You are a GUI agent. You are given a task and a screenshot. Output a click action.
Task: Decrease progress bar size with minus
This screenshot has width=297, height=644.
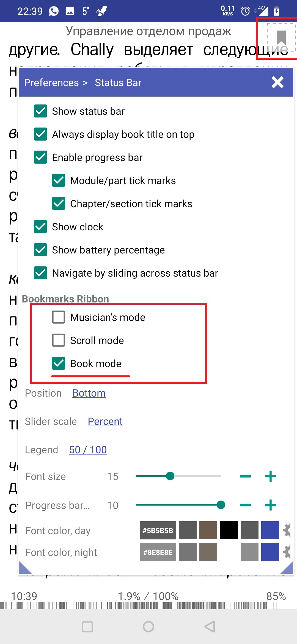245,505
